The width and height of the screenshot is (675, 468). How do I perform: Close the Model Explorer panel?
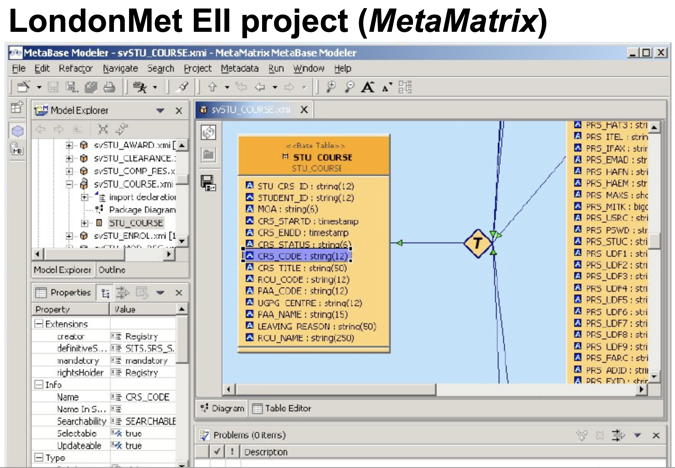pos(180,111)
